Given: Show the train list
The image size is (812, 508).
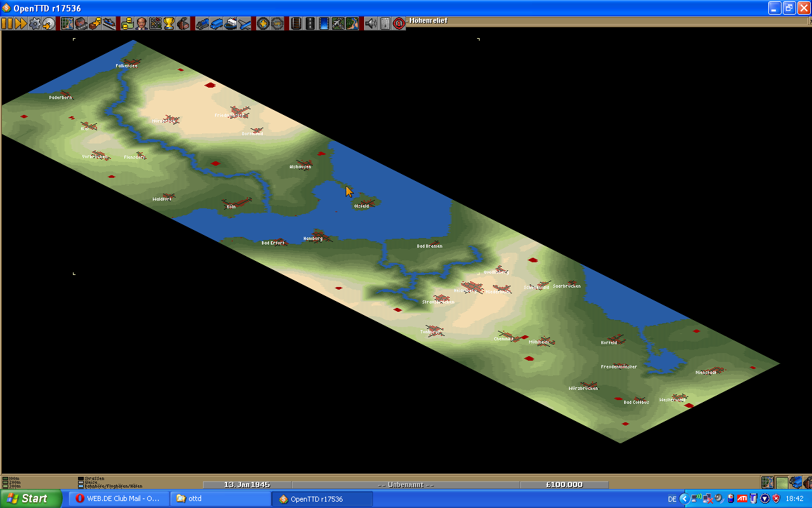Looking at the screenshot, I should tap(202, 23).
